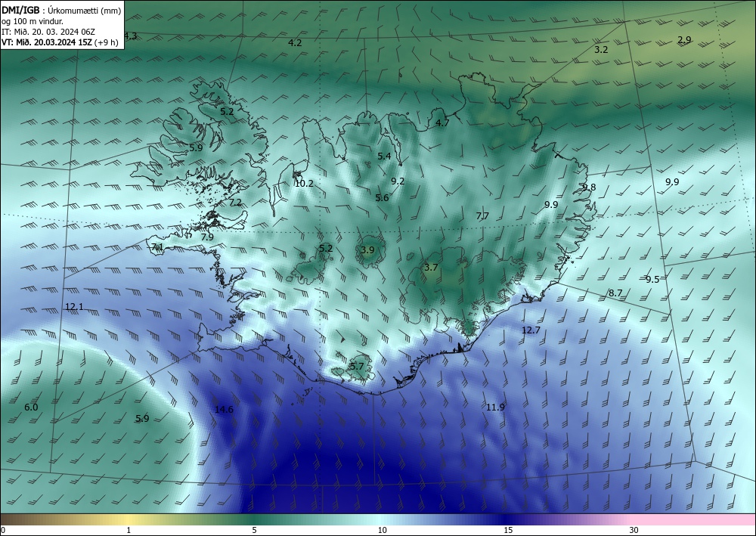This screenshot has width=756, height=536.
Task: Click the 3.9 value on Hofsjökull glacier
Action: pos(367,249)
